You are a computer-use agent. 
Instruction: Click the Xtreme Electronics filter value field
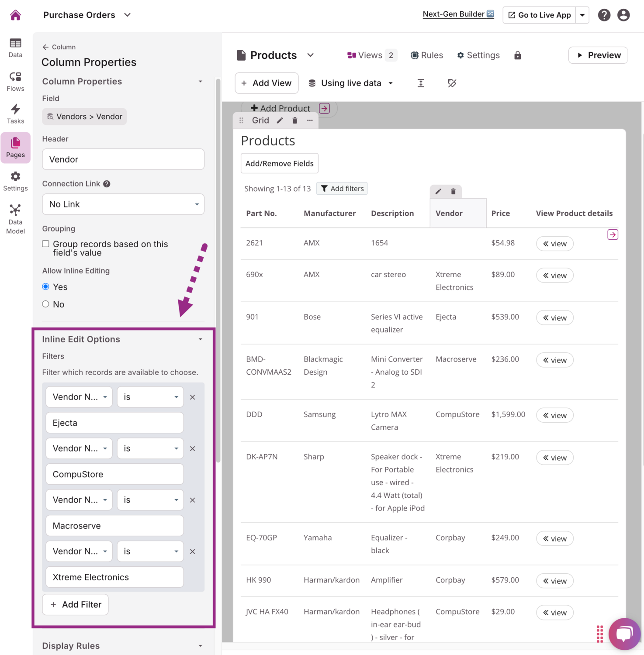[x=114, y=577]
